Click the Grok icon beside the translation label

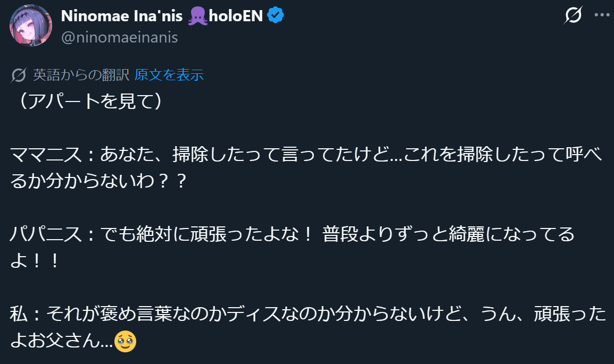pyautogui.click(x=19, y=75)
